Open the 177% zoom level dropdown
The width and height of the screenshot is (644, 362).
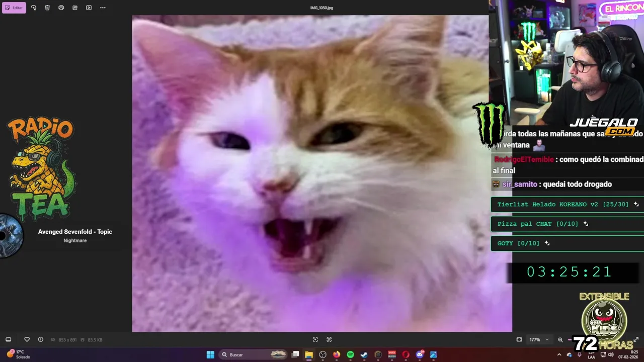(x=539, y=339)
